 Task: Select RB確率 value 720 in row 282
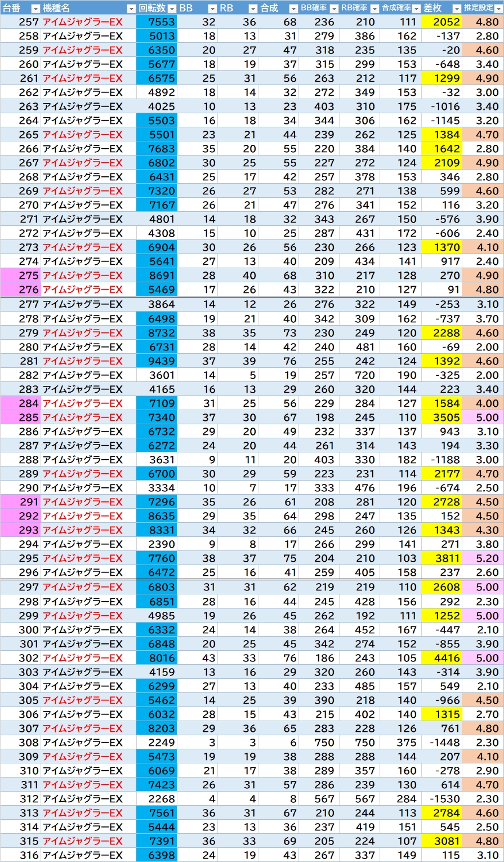(359, 375)
